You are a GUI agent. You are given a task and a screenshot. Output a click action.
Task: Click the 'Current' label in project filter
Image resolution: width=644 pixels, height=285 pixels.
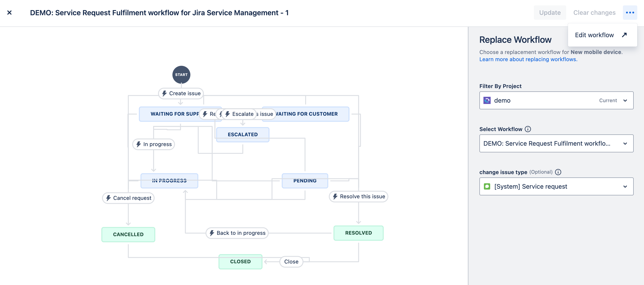(608, 100)
